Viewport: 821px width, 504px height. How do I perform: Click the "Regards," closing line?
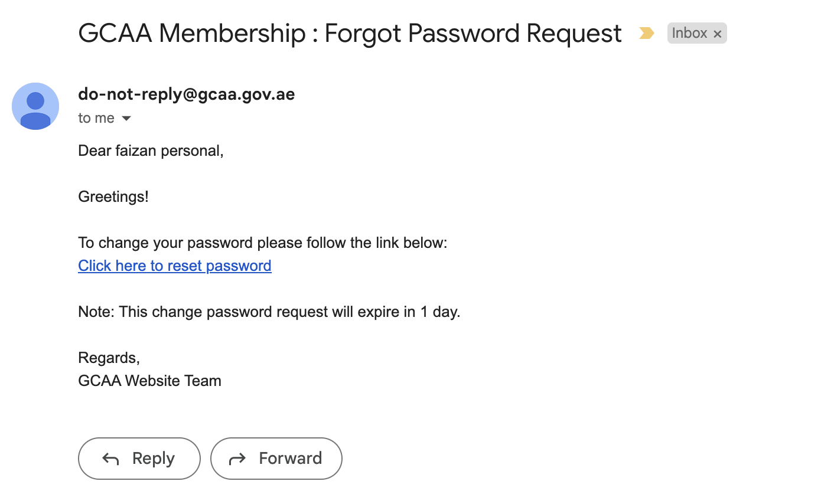[109, 358]
